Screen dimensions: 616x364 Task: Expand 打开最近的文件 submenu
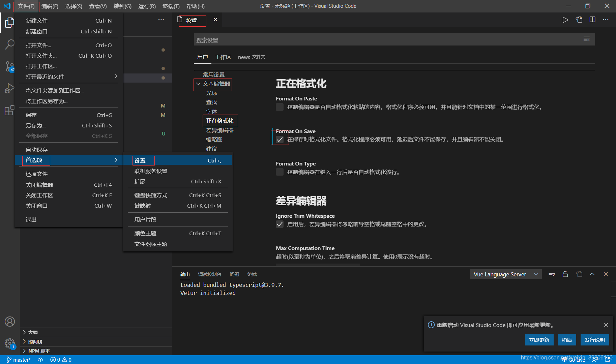[69, 77]
